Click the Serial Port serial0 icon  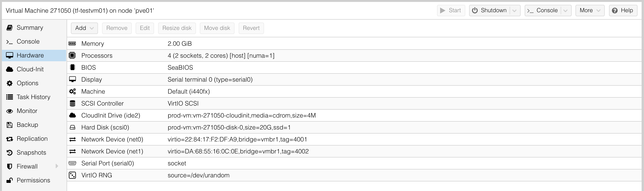click(x=73, y=163)
